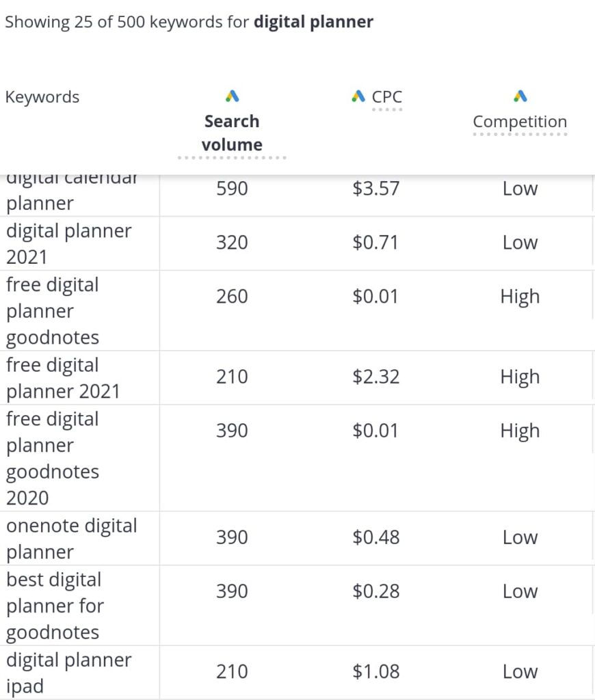Select 'onenote digital planner' keyword
Screen dimensions: 595x700
click(71, 538)
